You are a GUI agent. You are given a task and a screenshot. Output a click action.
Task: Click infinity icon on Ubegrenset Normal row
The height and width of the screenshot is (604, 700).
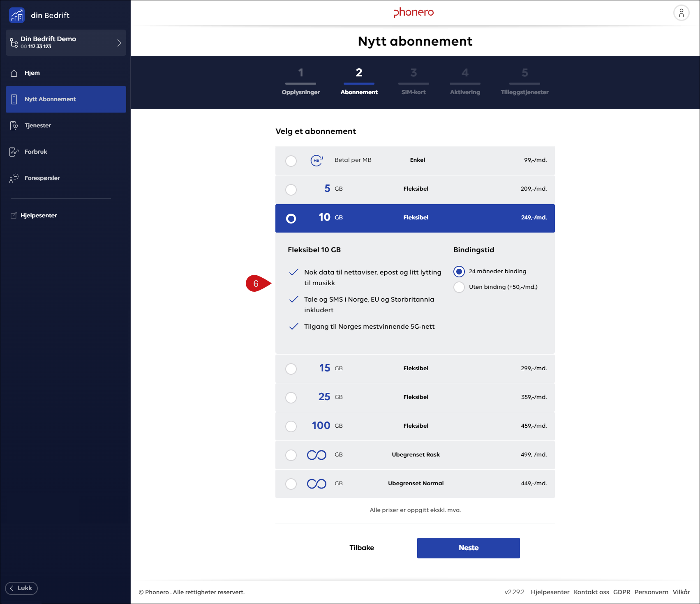[x=317, y=484]
